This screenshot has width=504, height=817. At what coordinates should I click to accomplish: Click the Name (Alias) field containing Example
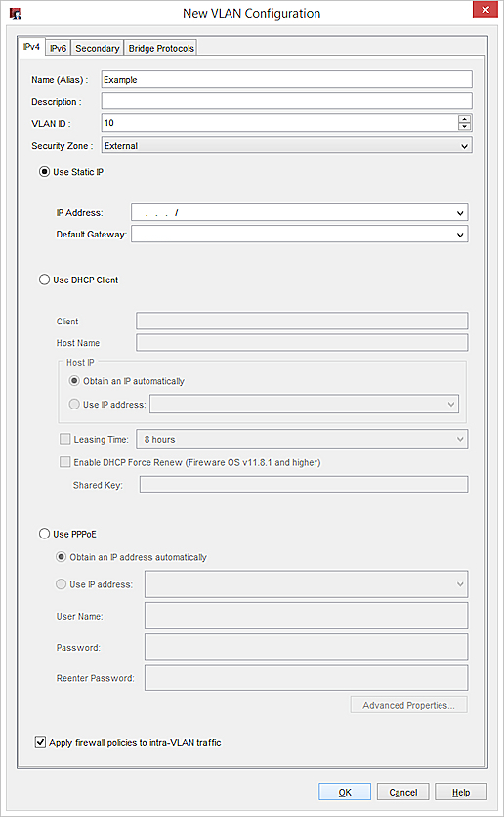click(286, 80)
